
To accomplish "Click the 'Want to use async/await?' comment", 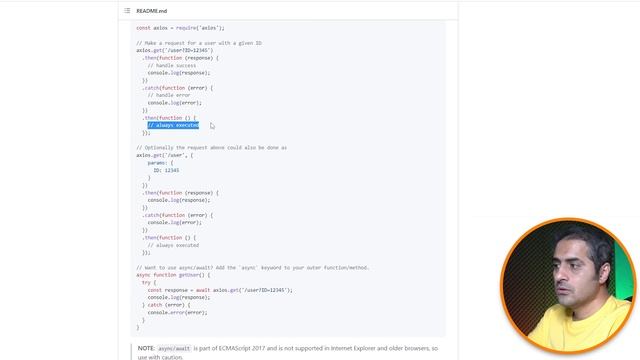I will pos(253,267).
